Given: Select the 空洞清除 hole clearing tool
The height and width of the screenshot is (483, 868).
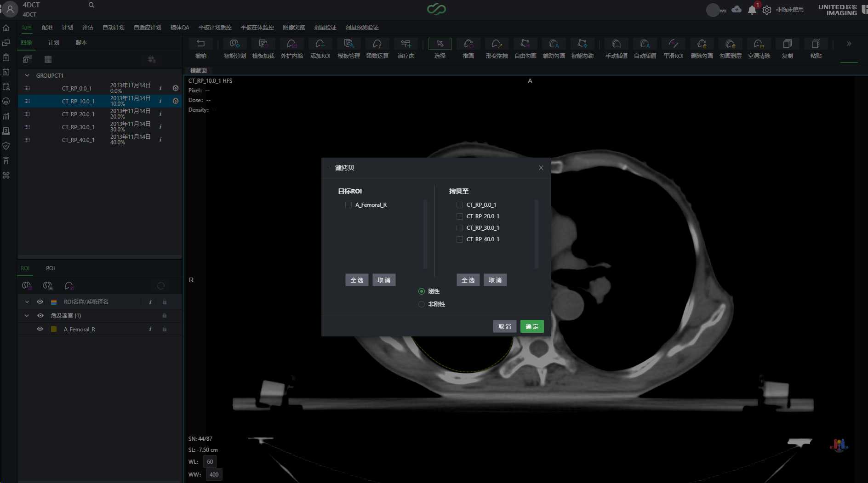Looking at the screenshot, I should click(759, 44).
